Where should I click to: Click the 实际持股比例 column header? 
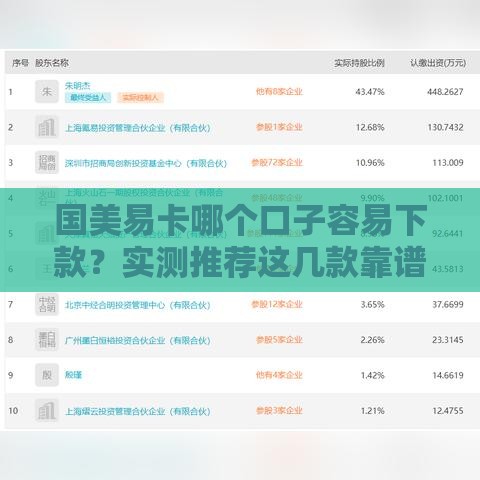(359, 63)
